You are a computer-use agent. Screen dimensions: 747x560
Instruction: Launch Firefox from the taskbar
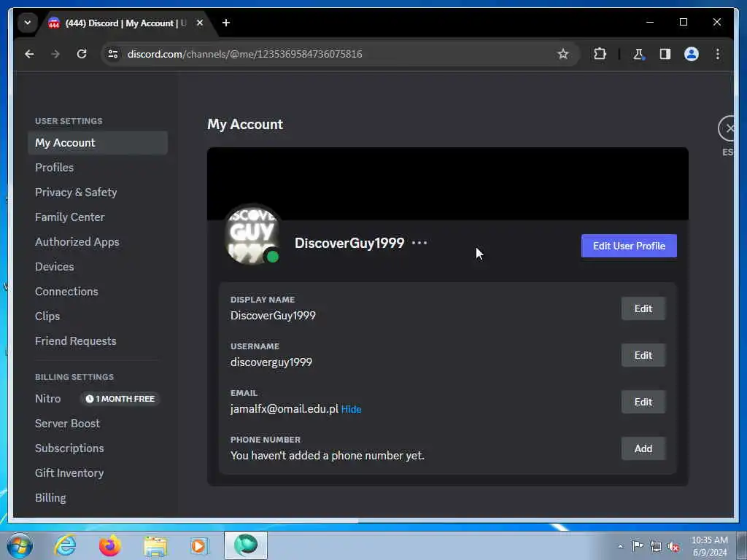pos(110,545)
